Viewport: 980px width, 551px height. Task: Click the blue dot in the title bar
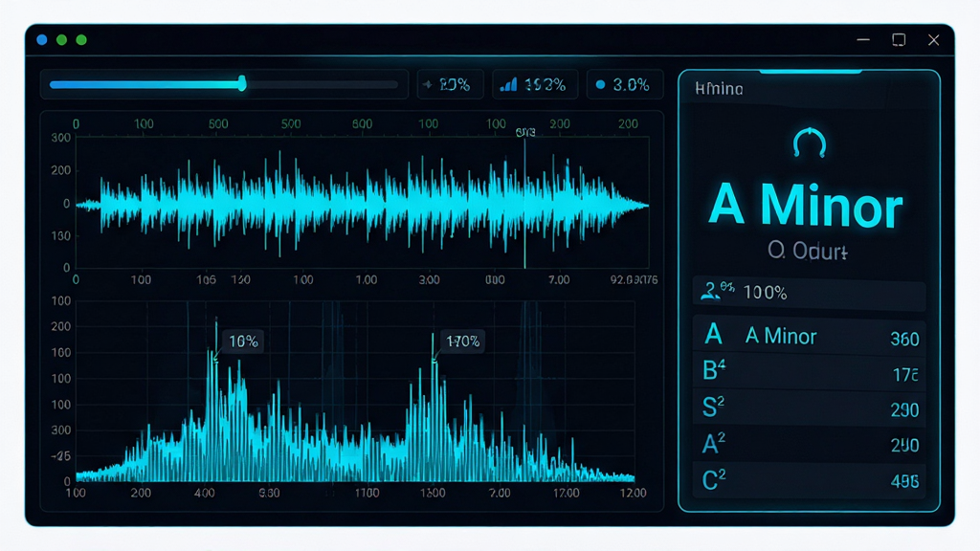click(x=42, y=40)
